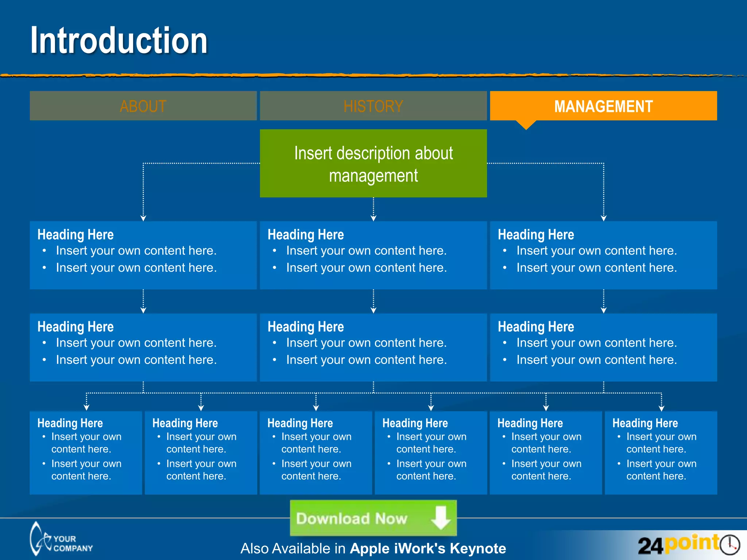Viewport: 747px width, 560px height.
Task: Open the ABOUT tab
Action: click(x=143, y=106)
